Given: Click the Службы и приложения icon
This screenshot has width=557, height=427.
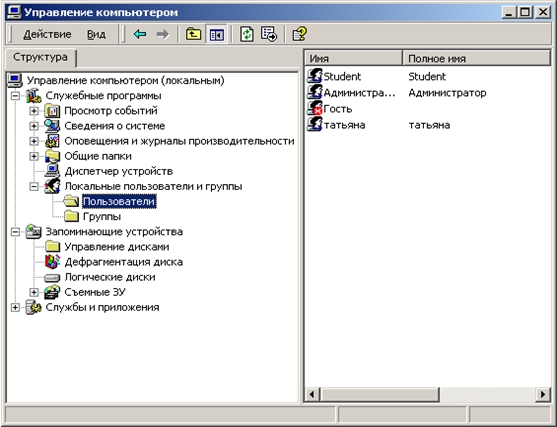Looking at the screenshot, I should click(x=34, y=307).
